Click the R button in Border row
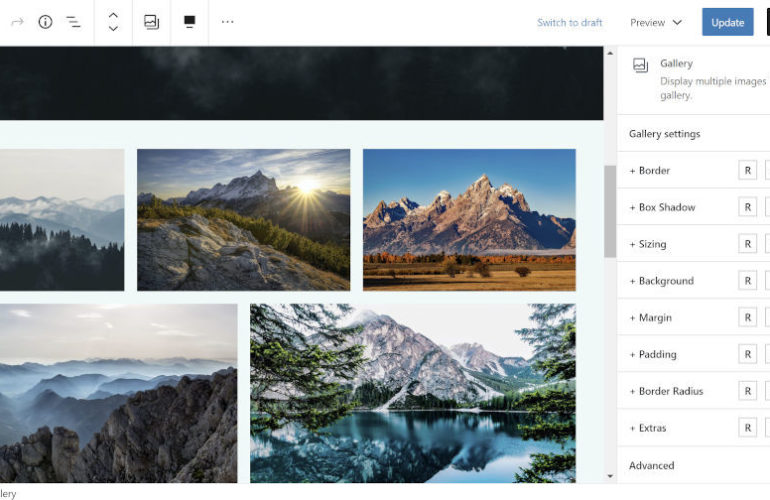 pyautogui.click(x=747, y=170)
